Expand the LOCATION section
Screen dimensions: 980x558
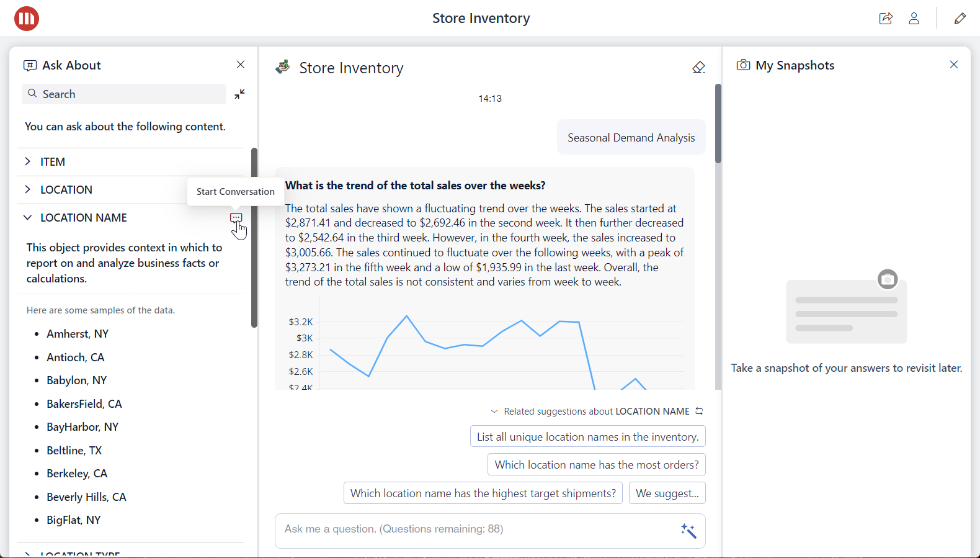[28, 190]
